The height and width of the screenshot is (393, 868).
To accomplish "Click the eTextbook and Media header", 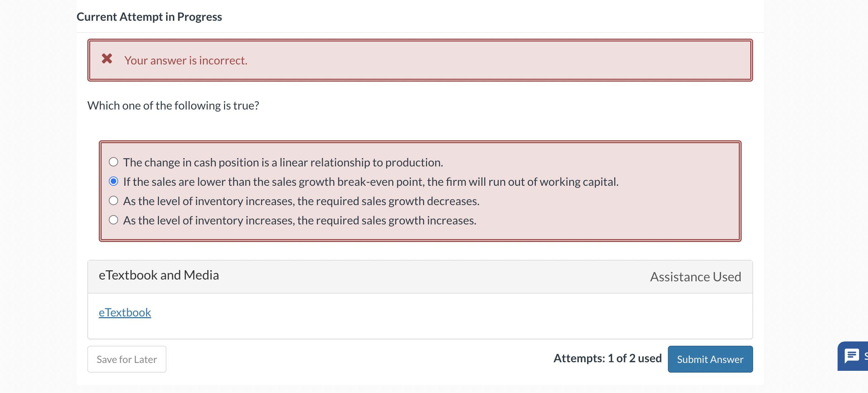I will (159, 275).
